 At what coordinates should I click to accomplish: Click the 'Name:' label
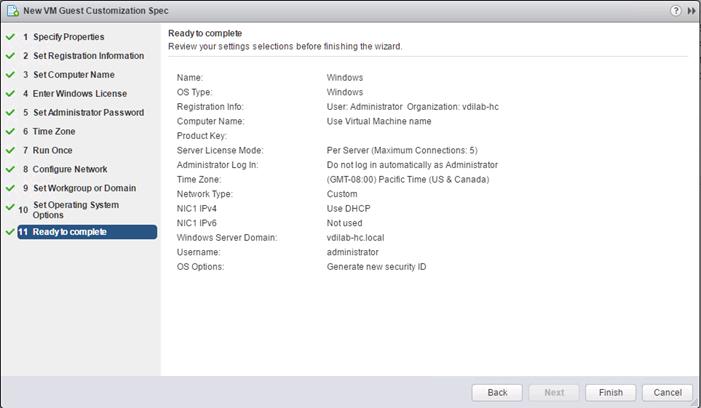pos(190,77)
